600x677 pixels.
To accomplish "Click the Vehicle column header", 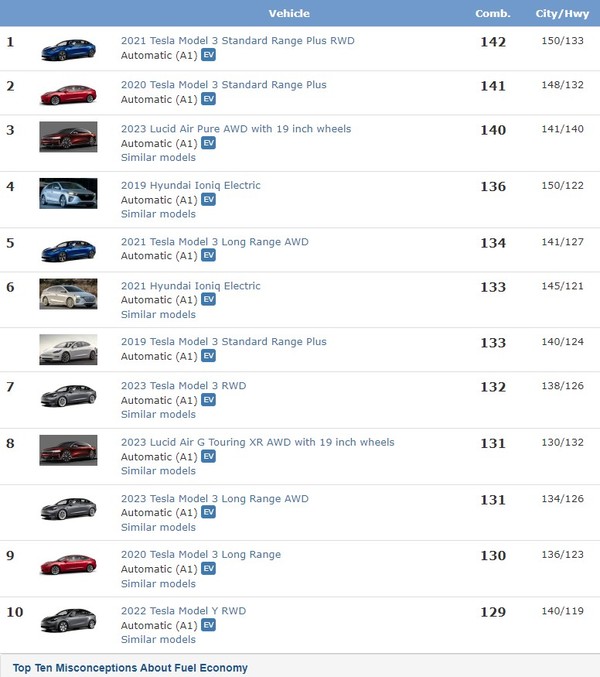I will (289, 14).
